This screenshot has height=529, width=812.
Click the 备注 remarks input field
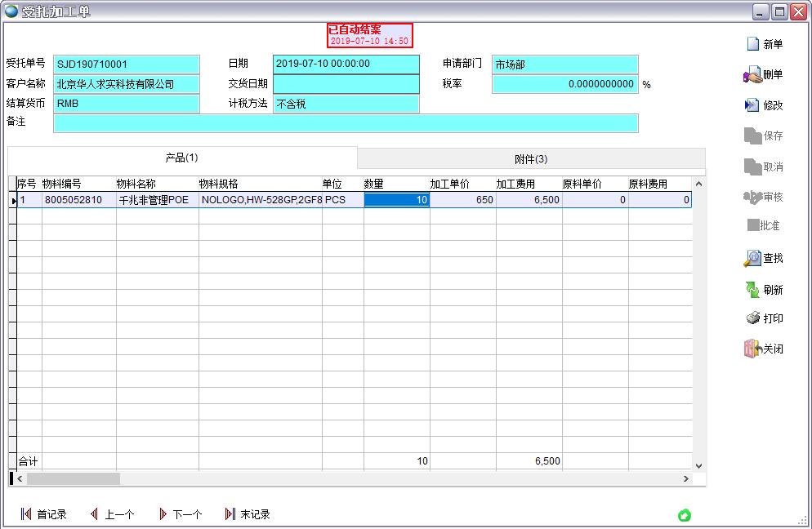point(346,123)
